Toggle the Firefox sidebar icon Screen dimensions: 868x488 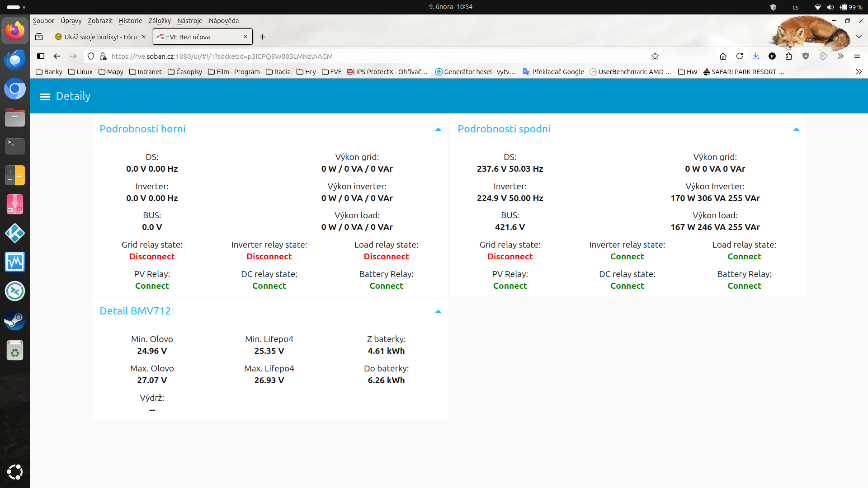pyautogui.click(x=41, y=56)
